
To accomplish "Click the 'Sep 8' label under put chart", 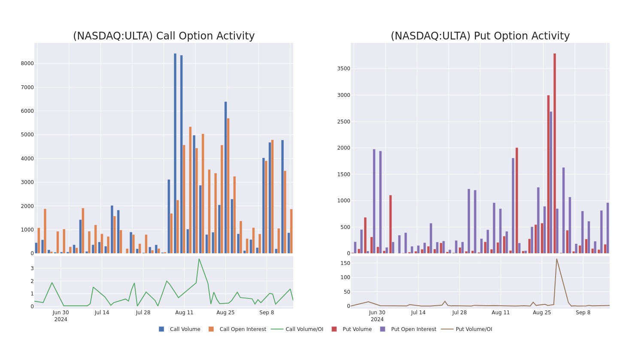I will point(583,313).
